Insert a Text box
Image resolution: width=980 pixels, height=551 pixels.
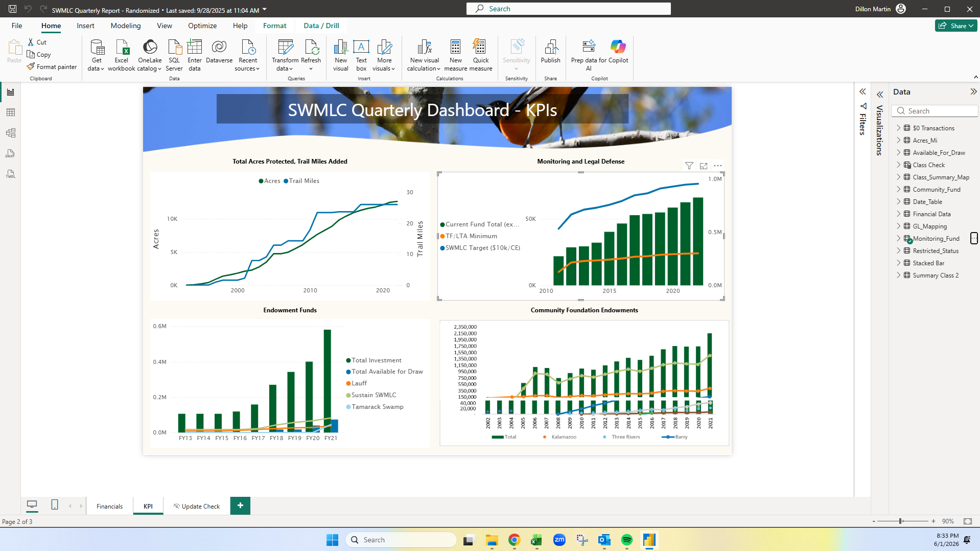click(x=361, y=55)
